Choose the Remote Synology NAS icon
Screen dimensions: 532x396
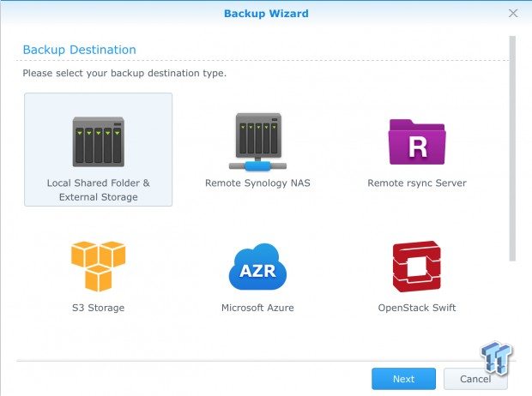coord(258,141)
